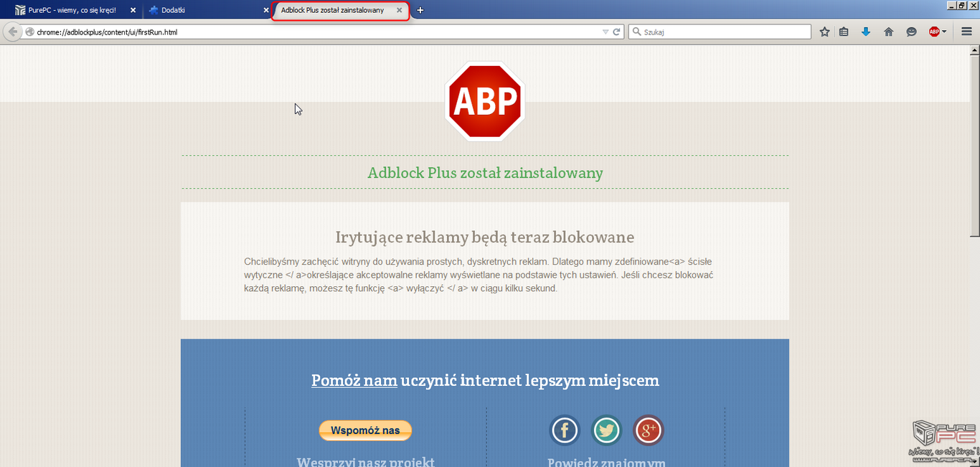Click the heading Adblock Plus został zainstalowany

(485, 173)
